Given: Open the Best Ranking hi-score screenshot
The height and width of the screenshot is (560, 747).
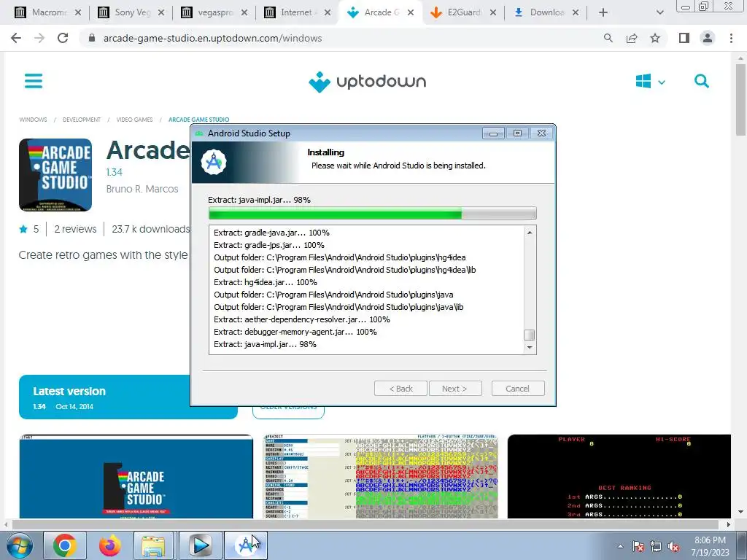Looking at the screenshot, I should point(619,476).
